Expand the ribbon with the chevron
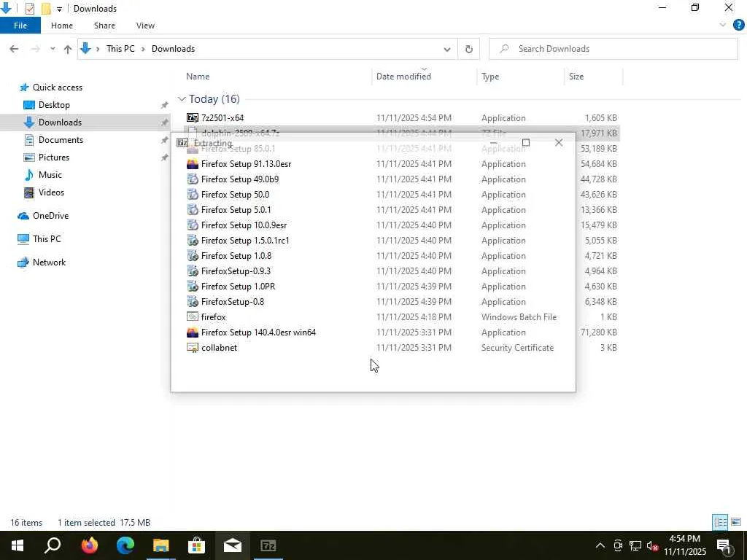Viewport: 747px width, 560px height. (x=723, y=26)
